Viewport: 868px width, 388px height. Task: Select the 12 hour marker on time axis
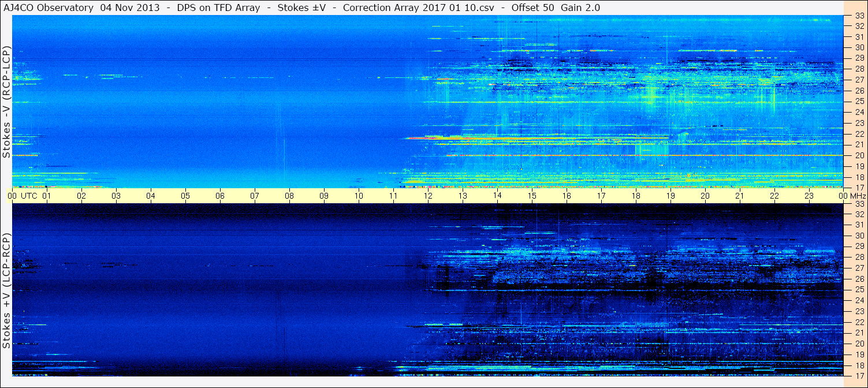click(x=428, y=196)
